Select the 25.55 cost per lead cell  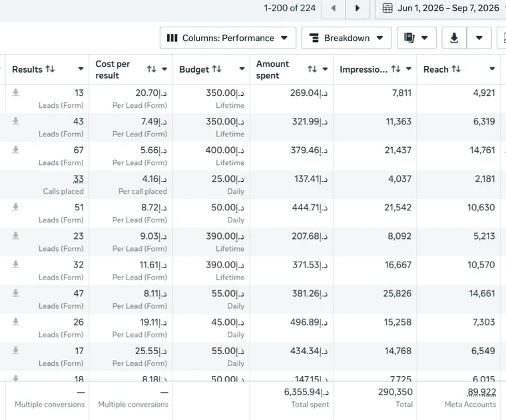[130, 357]
